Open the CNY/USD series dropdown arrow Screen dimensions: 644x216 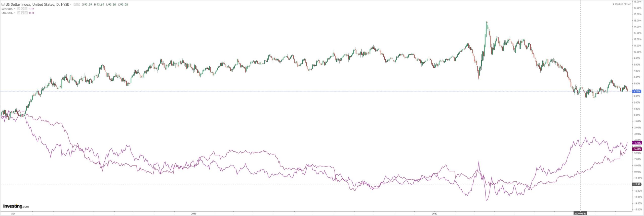[15, 13]
